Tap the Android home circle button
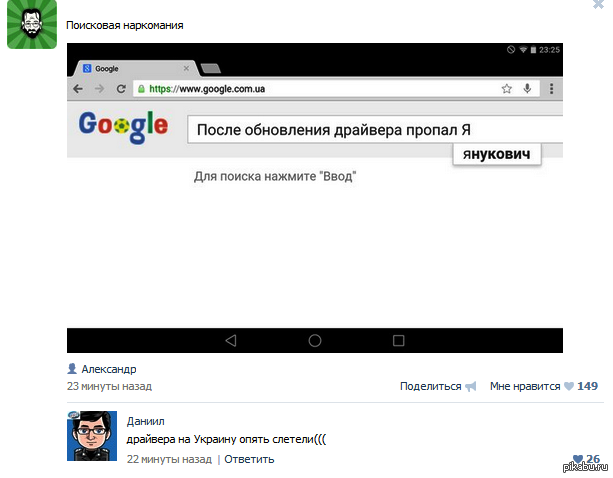 point(315,340)
